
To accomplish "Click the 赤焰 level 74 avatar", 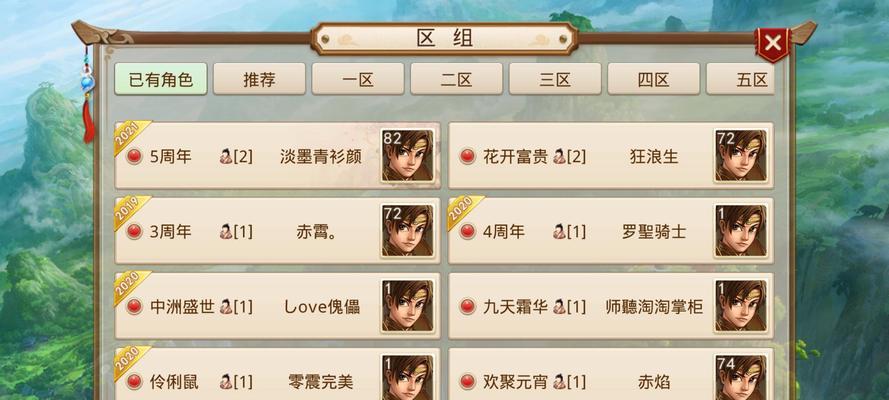I will [740, 377].
